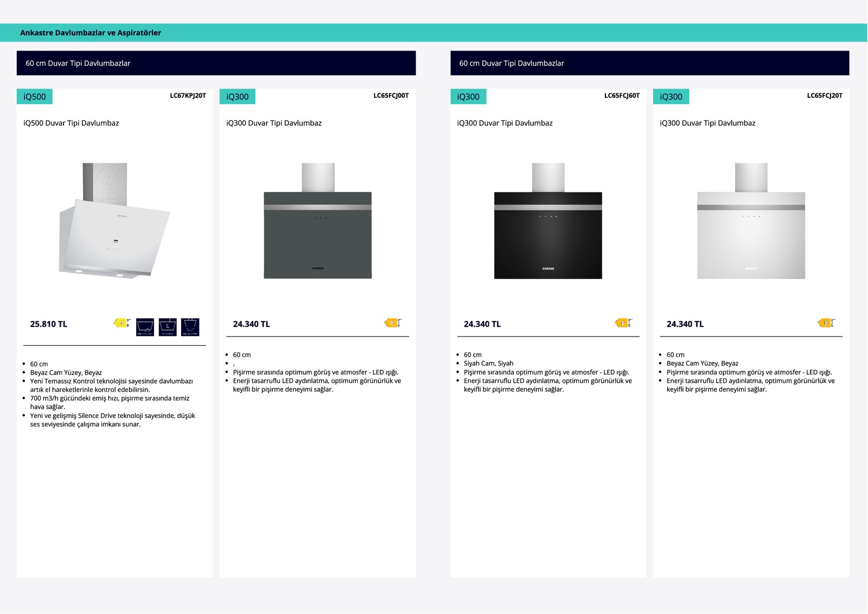The width and height of the screenshot is (868, 614).
Task: Click 'Pişirme sırasında optimum görüş' on the LC65FCJ20T card
Action: pos(750,372)
